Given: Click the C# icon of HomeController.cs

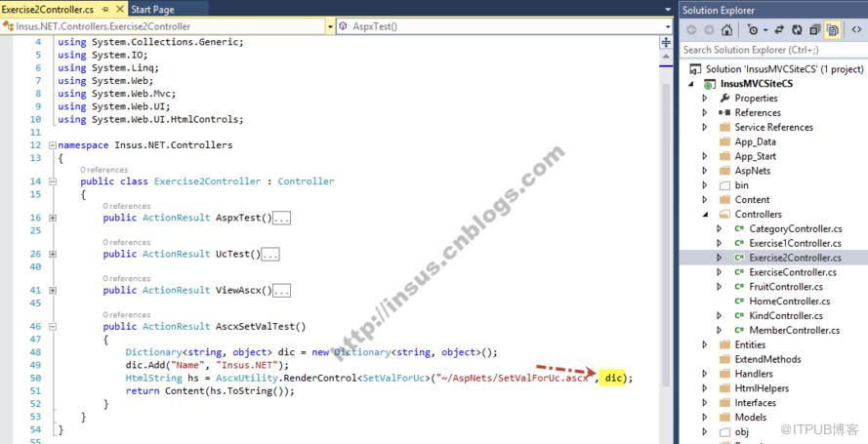Looking at the screenshot, I should pos(739,302).
